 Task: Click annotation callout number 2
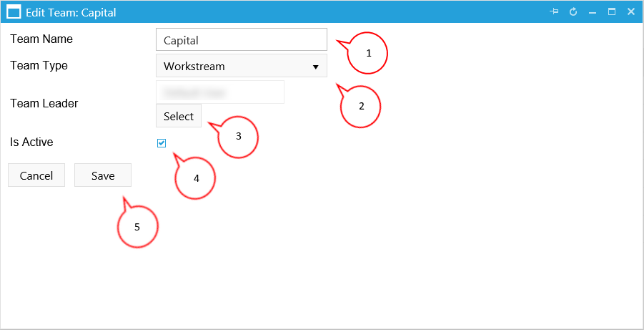(x=361, y=106)
